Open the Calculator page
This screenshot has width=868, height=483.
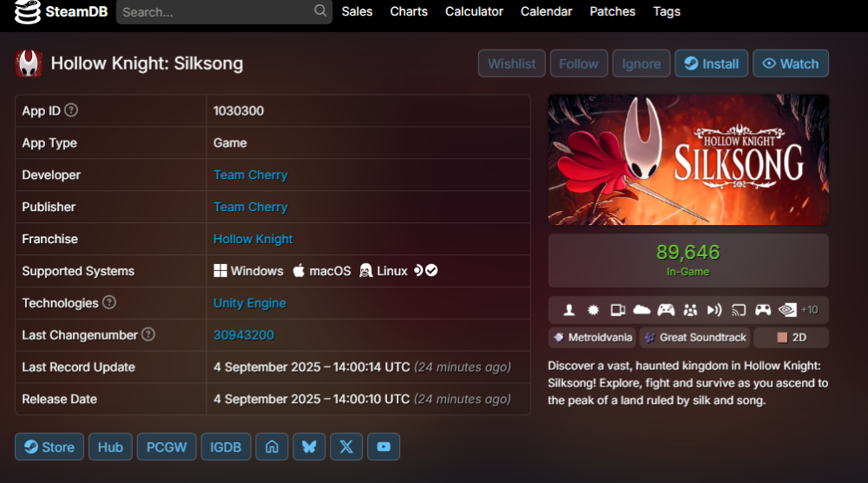click(x=474, y=11)
